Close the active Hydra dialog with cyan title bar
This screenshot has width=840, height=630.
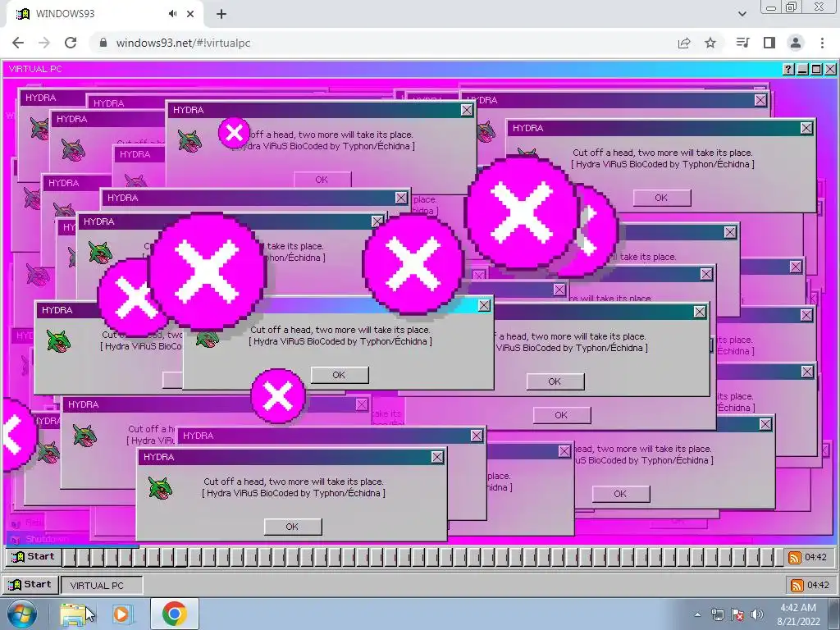pyautogui.click(x=484, y=305)
